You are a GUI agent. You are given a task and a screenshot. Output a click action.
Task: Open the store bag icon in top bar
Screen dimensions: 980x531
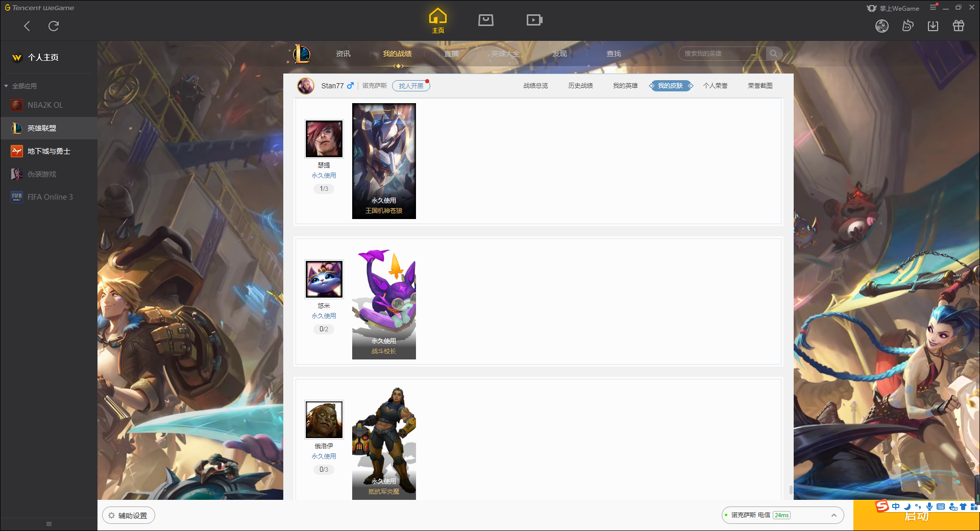(x=486, y=20)
